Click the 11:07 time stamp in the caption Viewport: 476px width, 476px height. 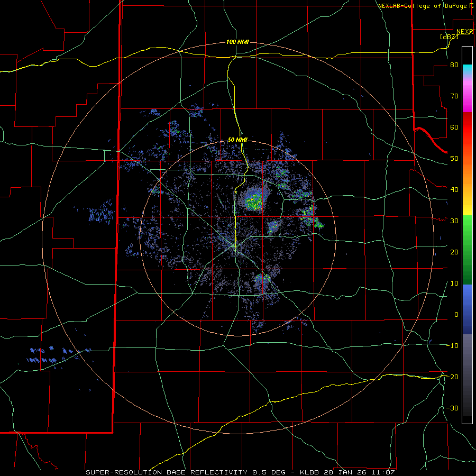(384, 472)
